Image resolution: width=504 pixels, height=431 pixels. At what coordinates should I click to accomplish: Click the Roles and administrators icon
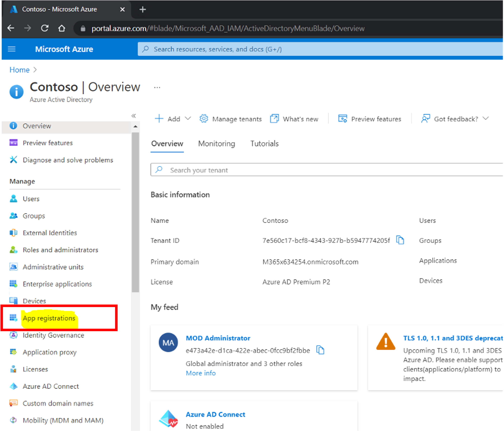tap(14, 249)
